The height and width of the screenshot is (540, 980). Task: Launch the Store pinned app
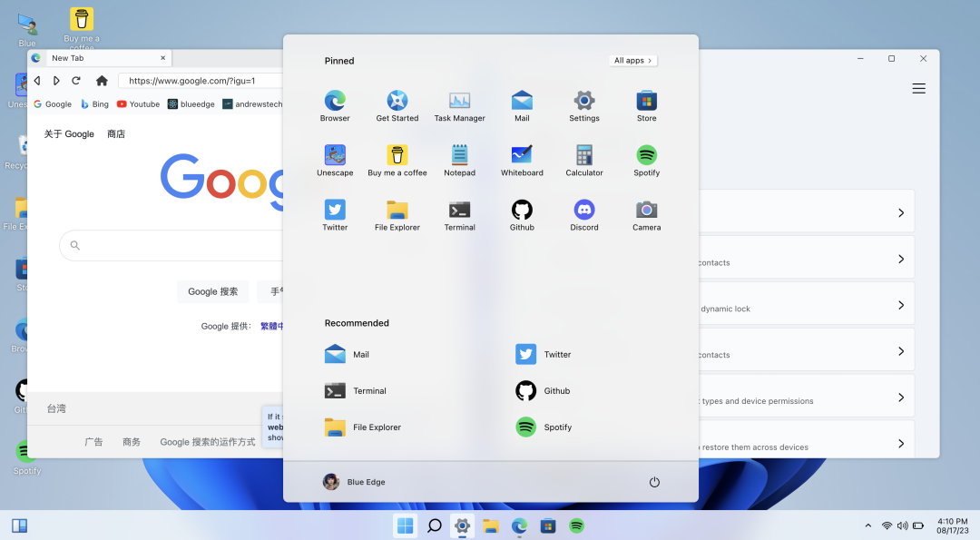tap(646, 105)
